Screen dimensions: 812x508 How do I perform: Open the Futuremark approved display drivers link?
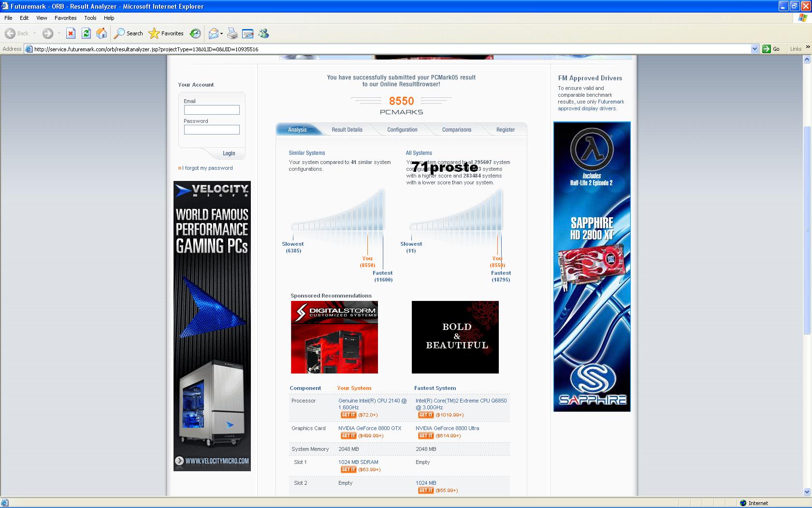pyautogui.click(x=591, y=105)
